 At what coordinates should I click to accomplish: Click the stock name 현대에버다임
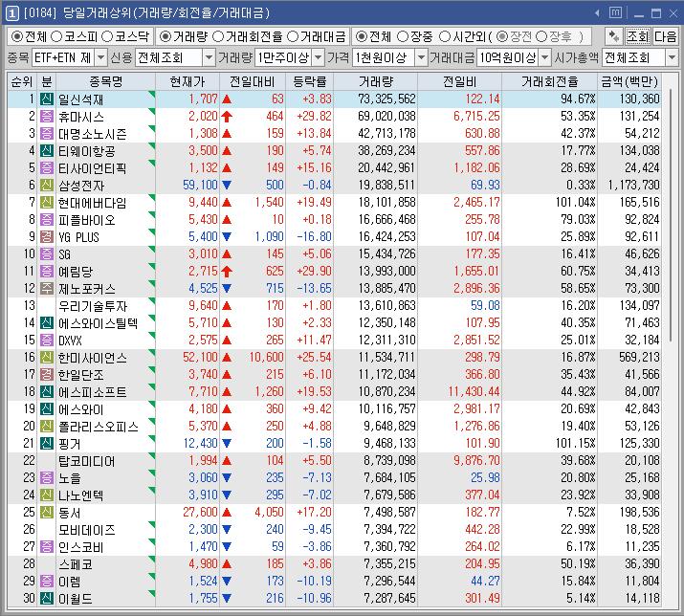coord(93,203)
